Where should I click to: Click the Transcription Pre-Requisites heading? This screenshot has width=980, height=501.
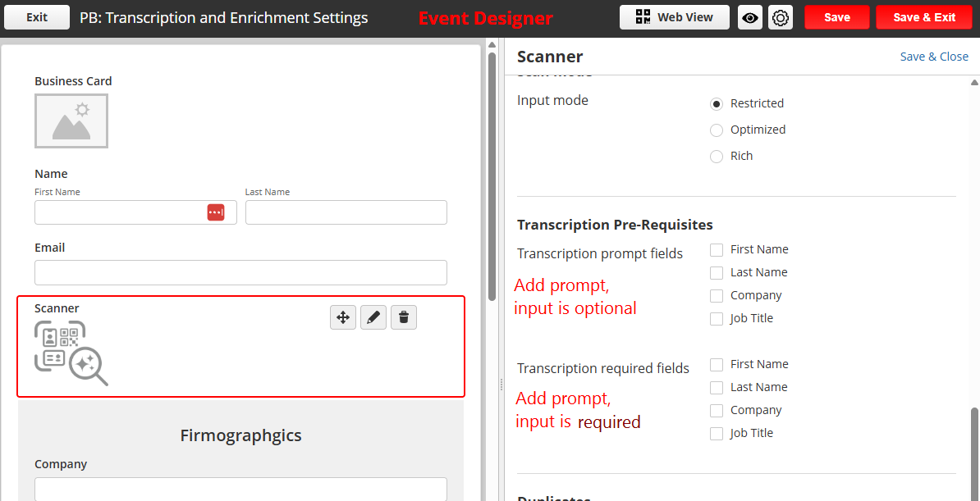(x=615, y=225)
